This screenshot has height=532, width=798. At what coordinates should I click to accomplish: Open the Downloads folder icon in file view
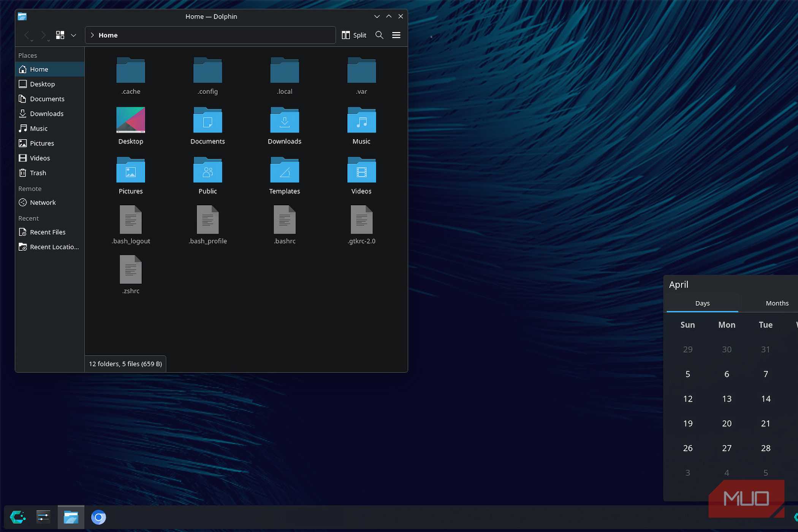pyautogui.click(x=285, y=120)
